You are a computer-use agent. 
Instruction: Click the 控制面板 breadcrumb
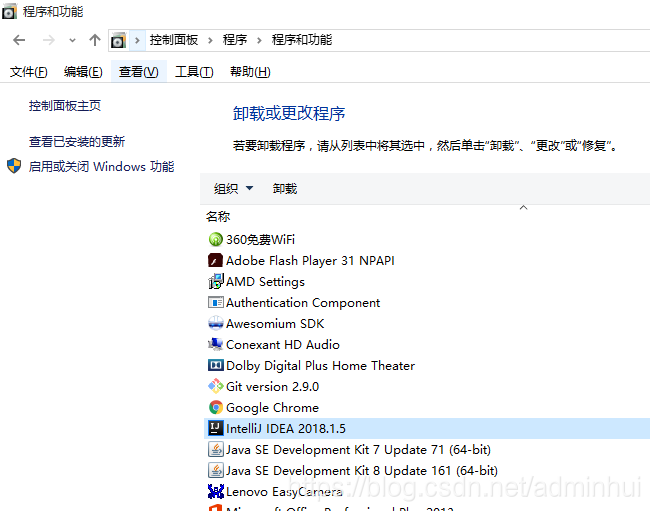click(174, 40)
